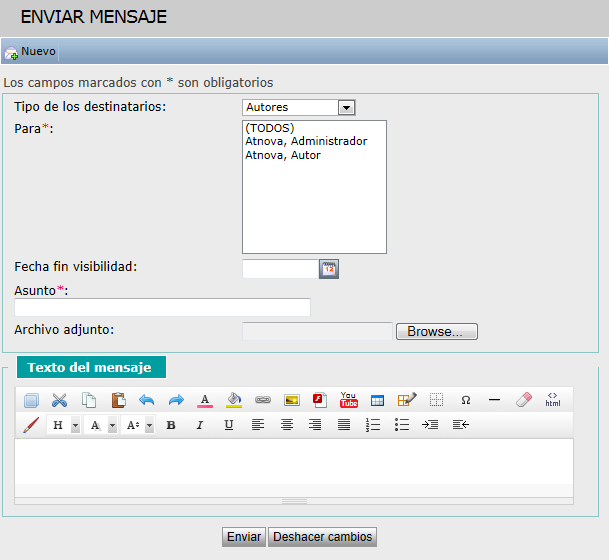The image size is (609, 560).
Task: Click the Nuevo message button
Action: point(30,51)
